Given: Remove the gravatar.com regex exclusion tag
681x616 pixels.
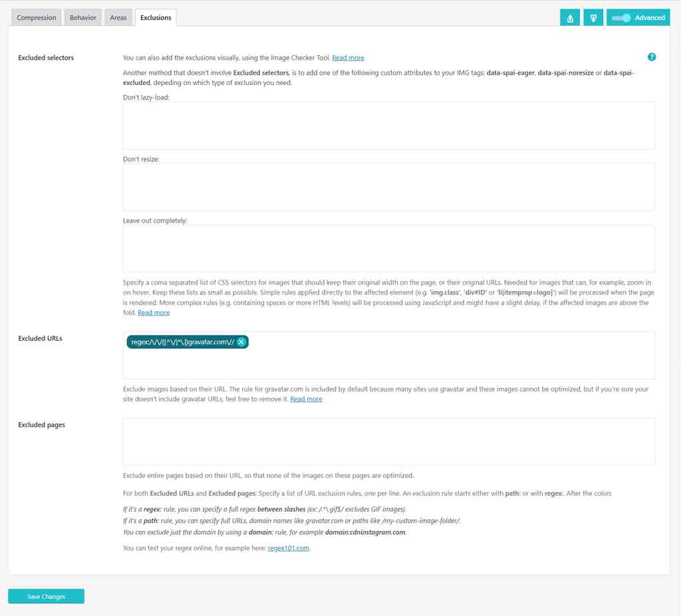Looking at the screenshot, I should (x=241, y=342).
